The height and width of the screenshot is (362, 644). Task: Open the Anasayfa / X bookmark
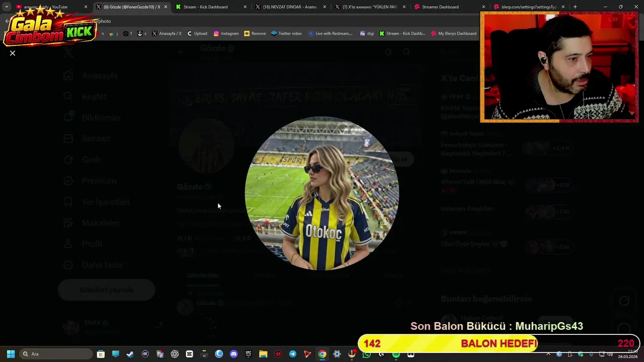pos(167,34)
